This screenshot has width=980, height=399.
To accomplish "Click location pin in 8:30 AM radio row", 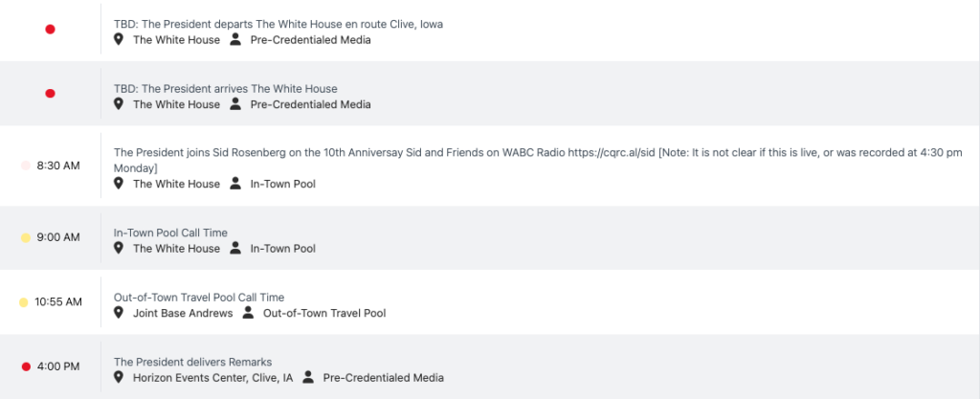I will [x=119, y=184].
